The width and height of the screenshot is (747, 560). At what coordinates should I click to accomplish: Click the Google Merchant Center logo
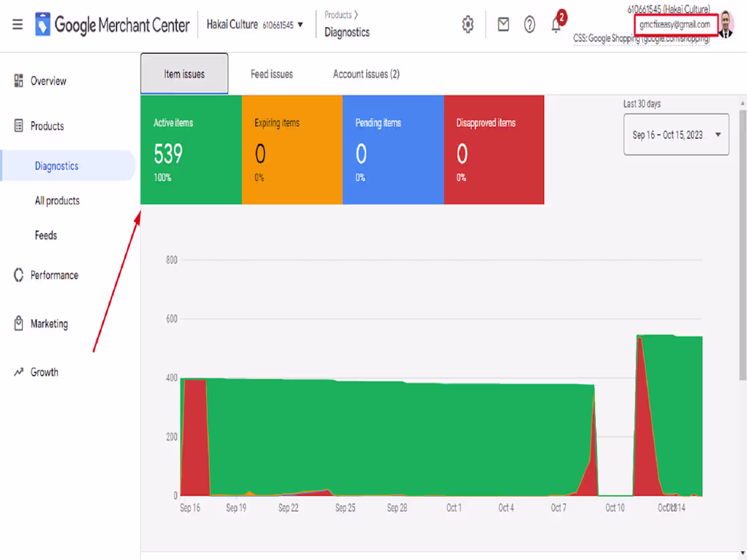tap(112, 24)
